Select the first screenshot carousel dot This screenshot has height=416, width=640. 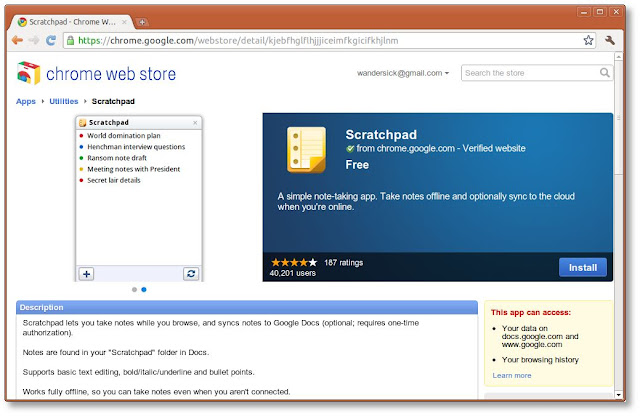(134, 289)
